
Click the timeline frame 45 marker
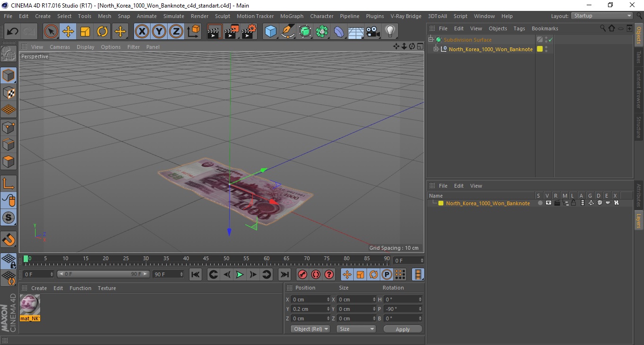(206, 259)
